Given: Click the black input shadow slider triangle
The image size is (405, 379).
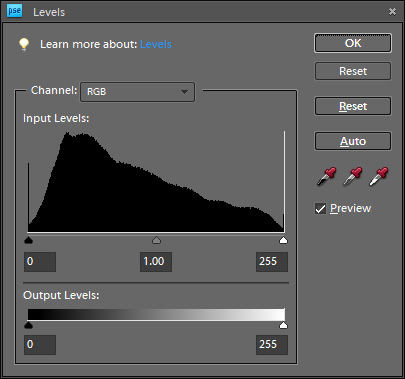Looking at the screenshot, I should [29, 240].
